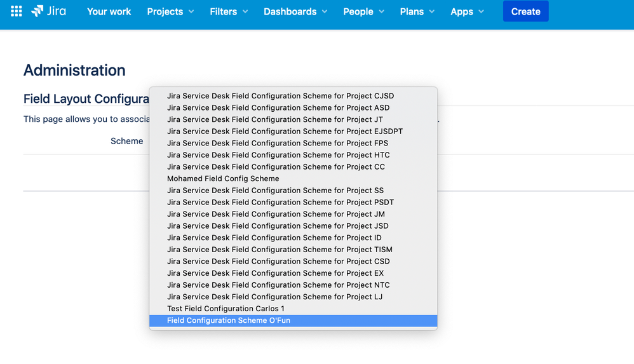634x364 pixels.
Task: Select scheme for Project ID
Action: pyautogui.click(x=293, y=238)
